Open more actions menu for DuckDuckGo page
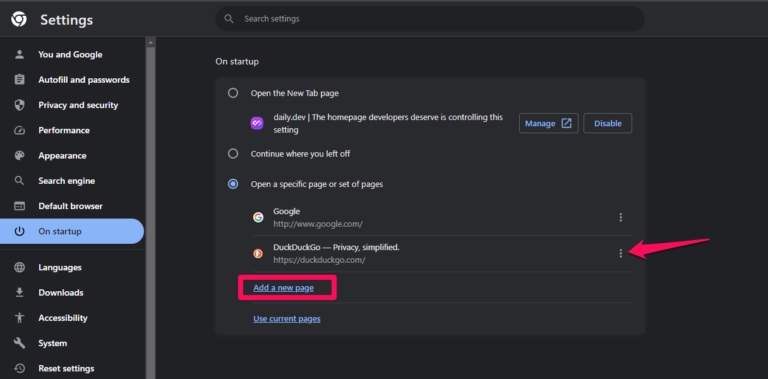768x379 pixels. click(621, 253)
